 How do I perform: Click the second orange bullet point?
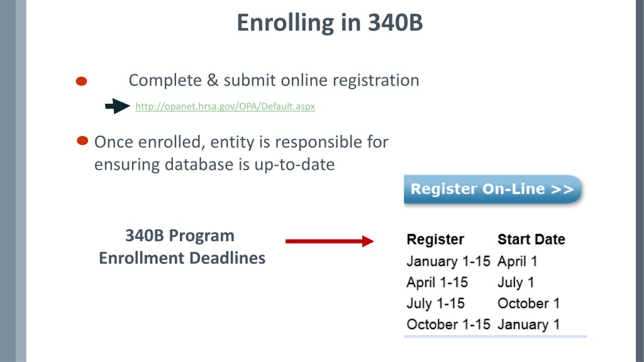tap(82, 141)
